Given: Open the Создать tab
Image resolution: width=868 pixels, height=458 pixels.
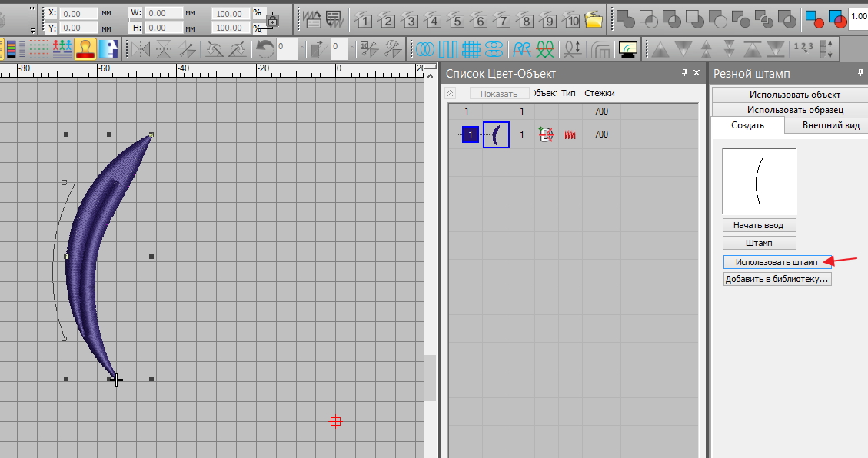Looking at the screenshot, I should coord(747,125).
